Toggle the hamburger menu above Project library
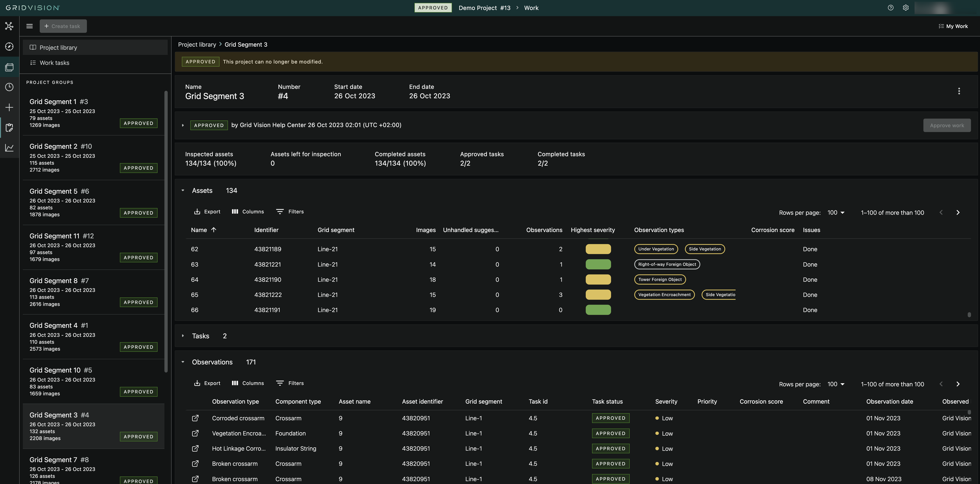This screenshot has width=980, height=484. coord(29,26)
